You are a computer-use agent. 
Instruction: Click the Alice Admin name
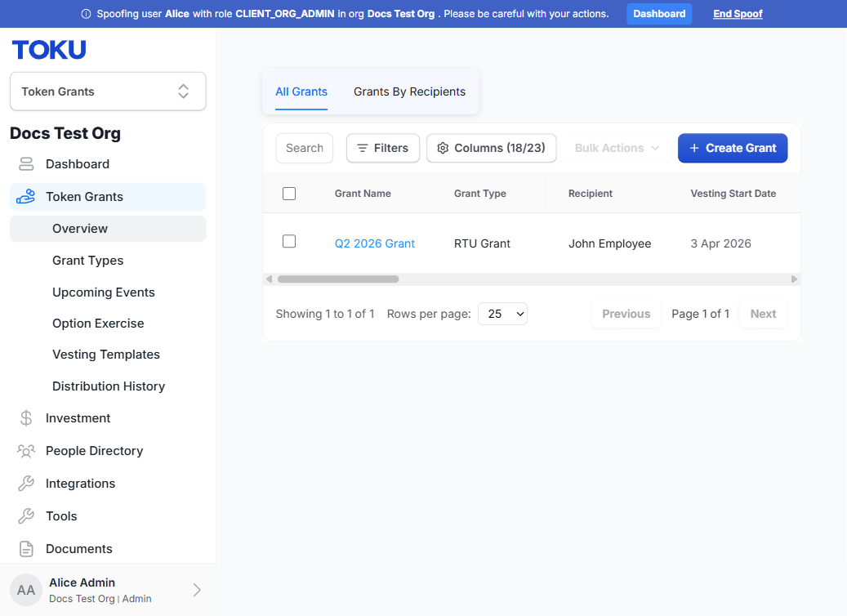point(82,583)
